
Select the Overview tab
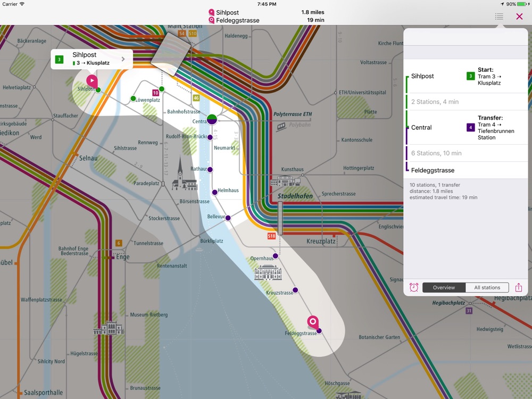[x=444, y=287]
